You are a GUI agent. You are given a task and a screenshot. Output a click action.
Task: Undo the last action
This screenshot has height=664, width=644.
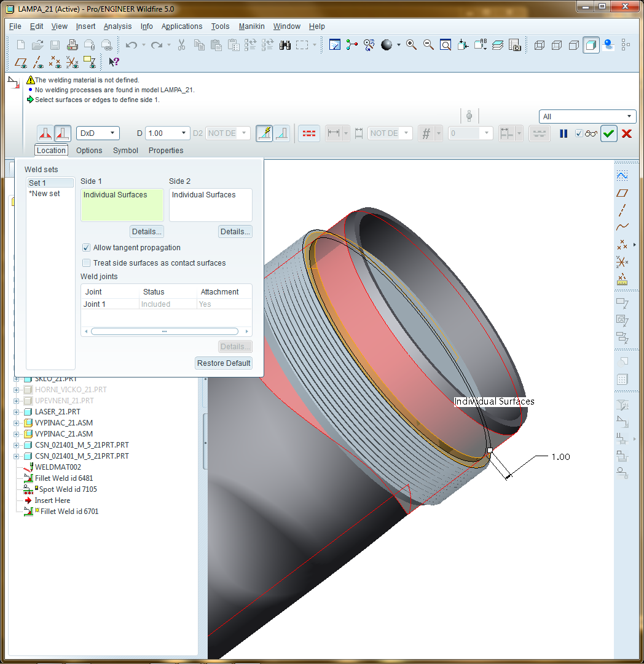point(131,45)
